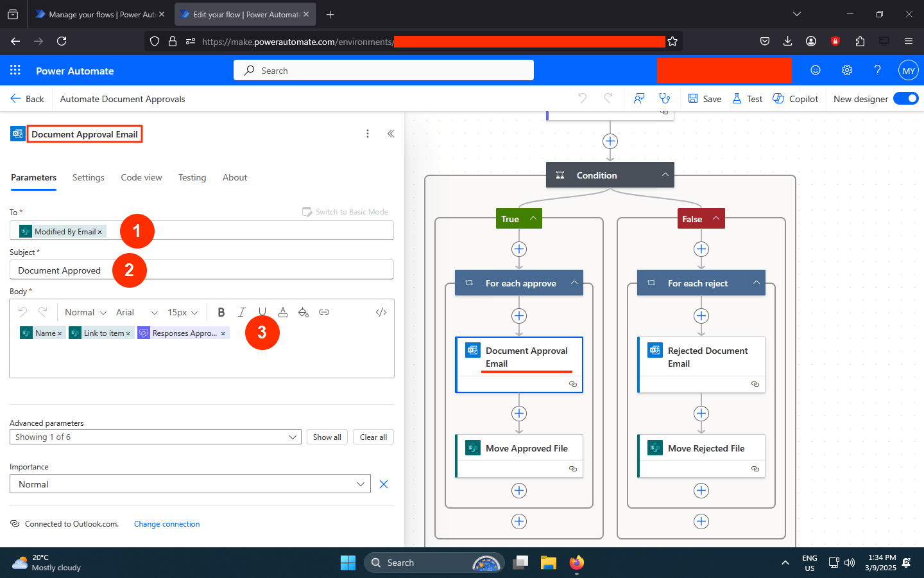The height and width of the screenshot is (578, 924).
Task: Click the Test button
Action: tap(747, 98)
